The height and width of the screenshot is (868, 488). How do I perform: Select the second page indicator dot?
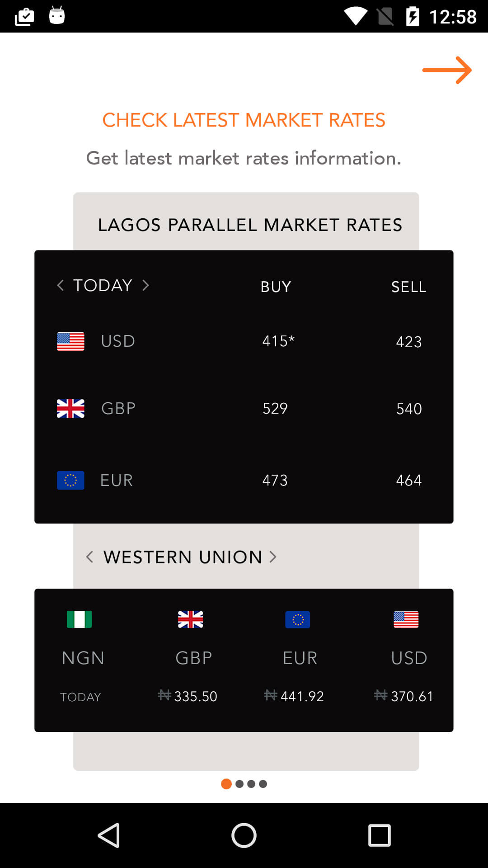(239, 784)
